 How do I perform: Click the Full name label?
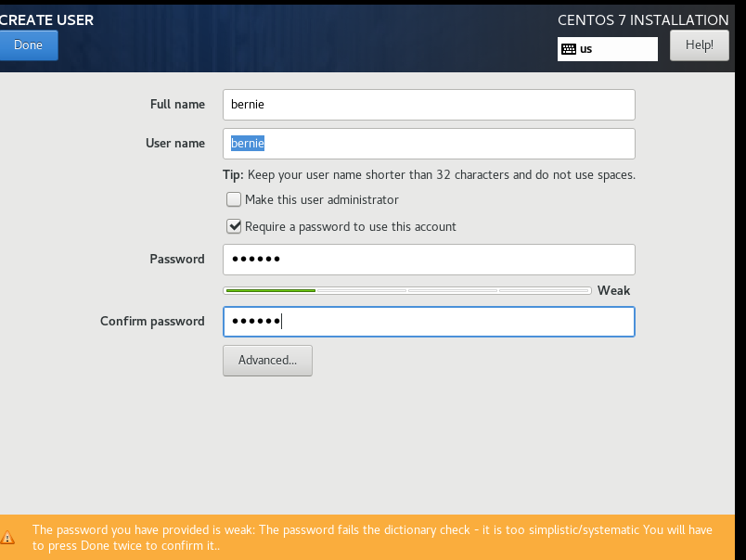click(x=177, y=105)
